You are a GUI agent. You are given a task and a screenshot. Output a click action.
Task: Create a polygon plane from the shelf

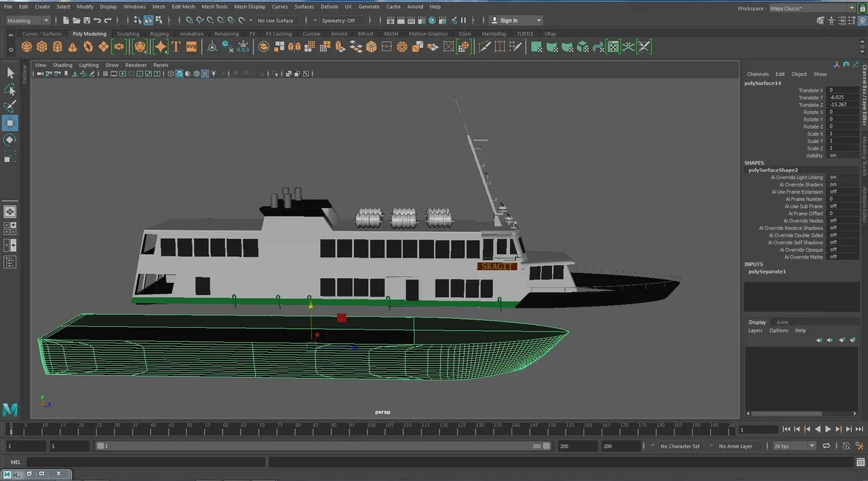coord(103,47)
